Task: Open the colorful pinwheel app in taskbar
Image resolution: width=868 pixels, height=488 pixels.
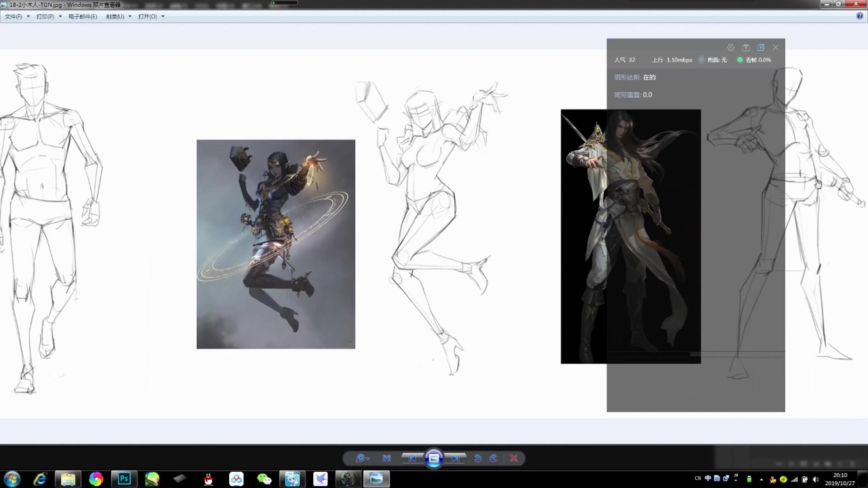Action: (x=96, y=479)
